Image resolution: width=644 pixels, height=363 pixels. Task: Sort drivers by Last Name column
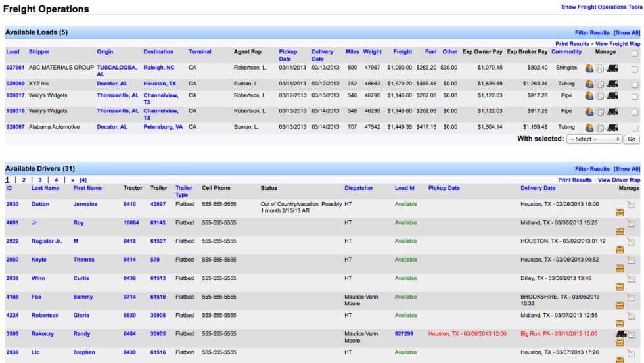pyautogui.click(x=45, y=188)
